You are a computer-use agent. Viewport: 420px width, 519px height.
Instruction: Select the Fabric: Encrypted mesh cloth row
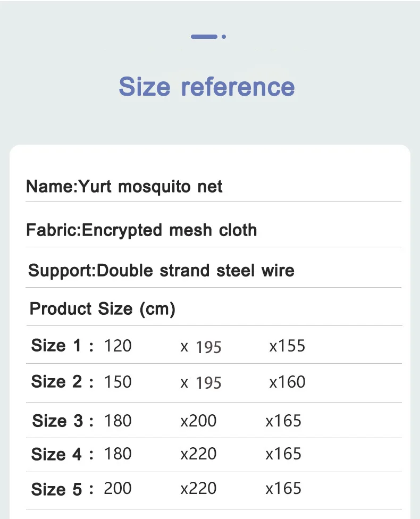[214, 230]
